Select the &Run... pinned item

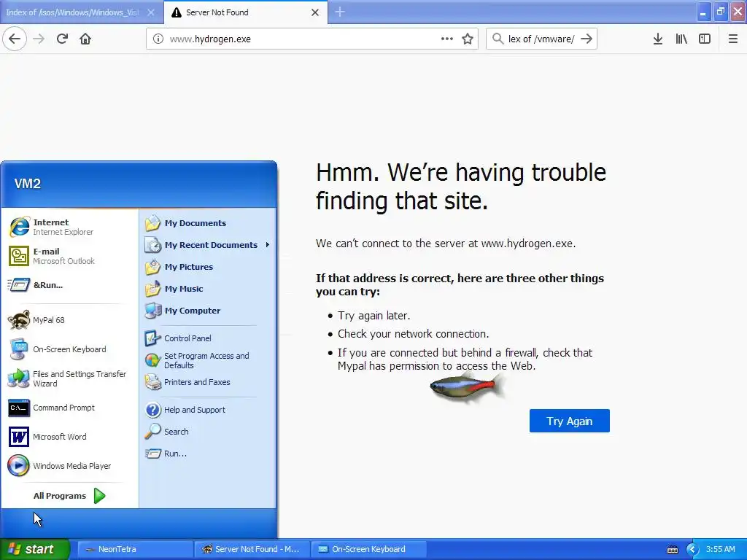[69, 285]
